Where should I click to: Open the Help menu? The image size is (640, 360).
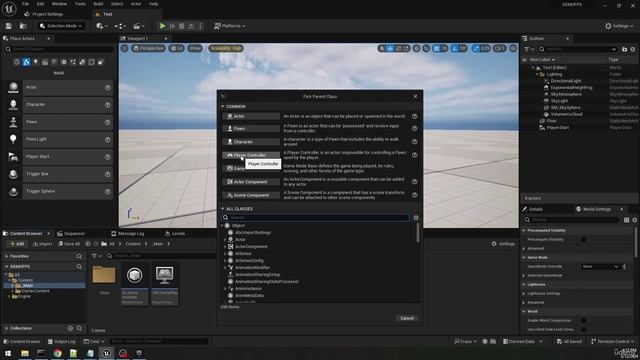point(153,4)
